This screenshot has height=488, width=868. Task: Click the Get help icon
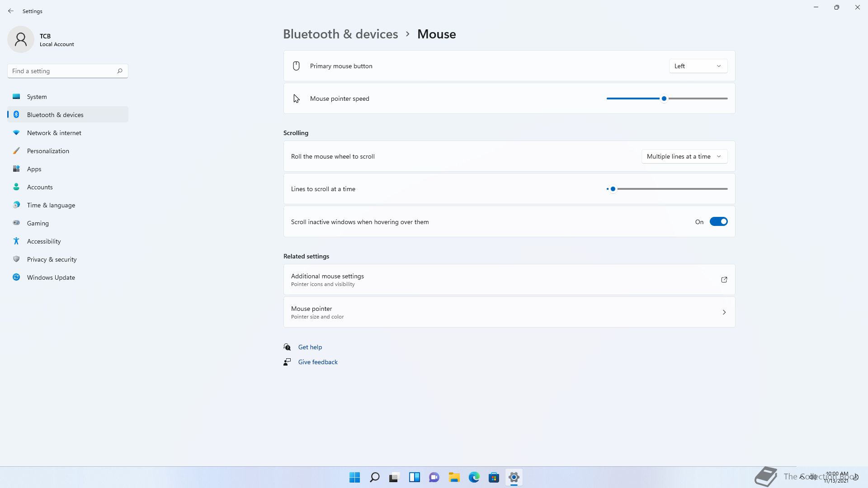click(x=287, y=347)
